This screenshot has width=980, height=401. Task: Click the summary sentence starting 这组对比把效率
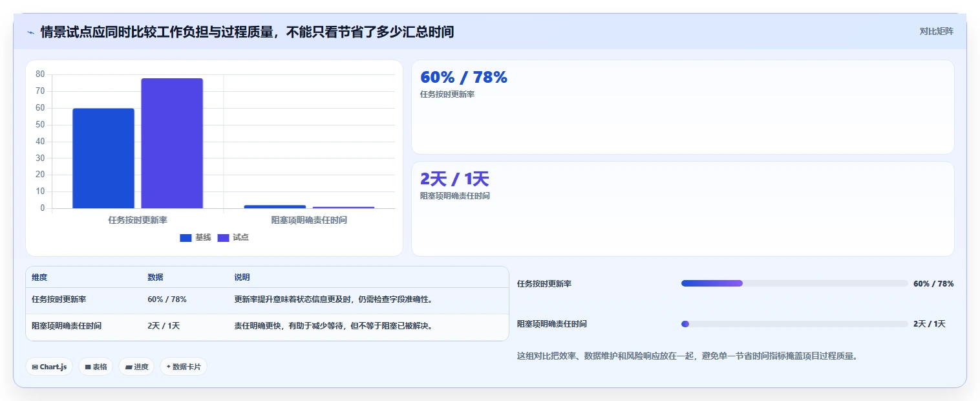[687, 356]
